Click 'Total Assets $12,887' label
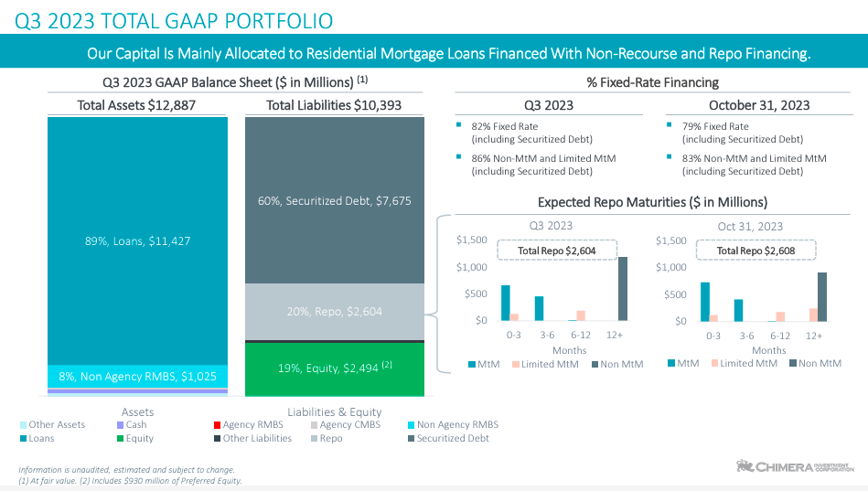Image resolution: width=868 pixels, height=491 pixels. 136,105
